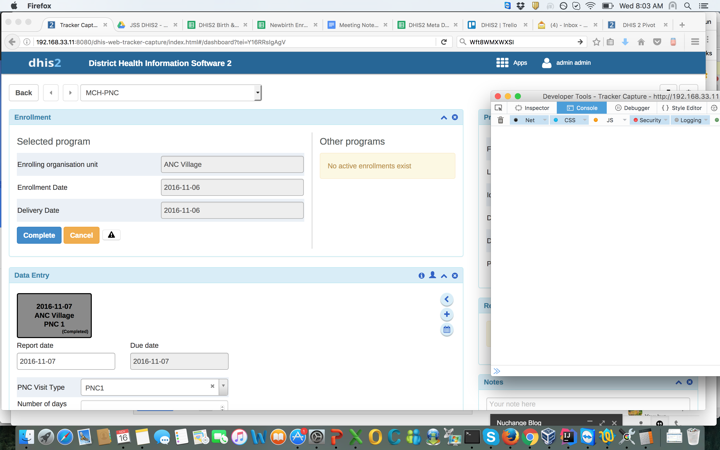Remove the Data Entry widget
The width and height of the screenshot is (720, 450).
point(455,276)
